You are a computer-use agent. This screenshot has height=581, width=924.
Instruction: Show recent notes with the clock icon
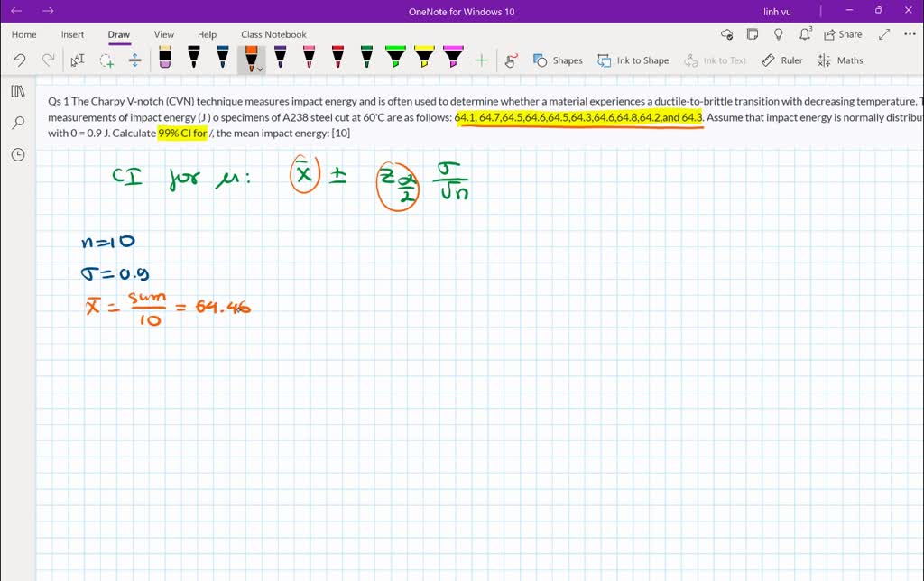(x=18, y=154)
